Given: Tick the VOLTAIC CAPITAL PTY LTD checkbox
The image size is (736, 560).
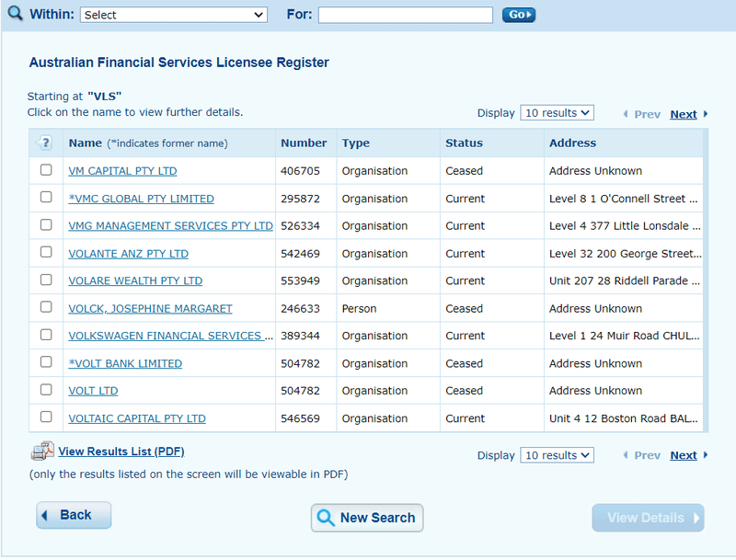Looking at the screenshot, I should click(x=46, y=417).
